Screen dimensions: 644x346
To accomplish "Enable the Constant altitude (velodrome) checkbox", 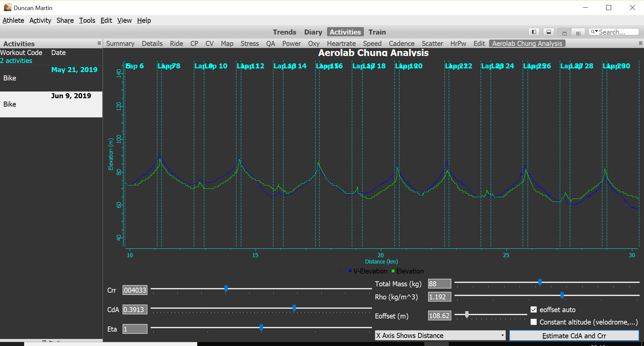I will tap(534, 322).
